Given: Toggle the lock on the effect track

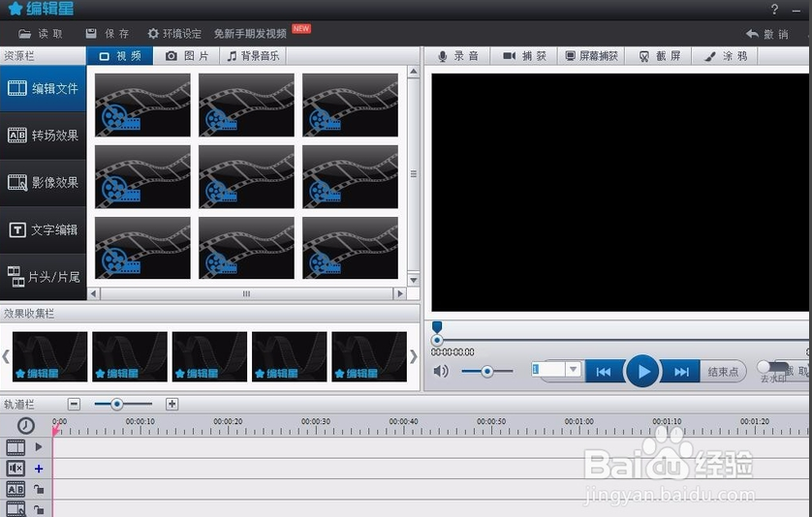Looking at the screenshot, I should pos(39,510).
